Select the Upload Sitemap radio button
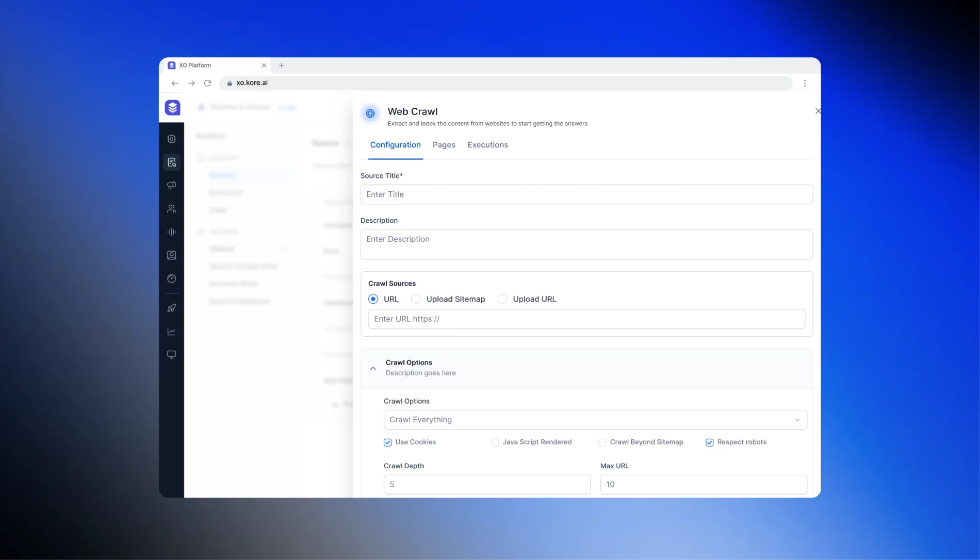Screen dimensions: 980x560 point(416,299)
